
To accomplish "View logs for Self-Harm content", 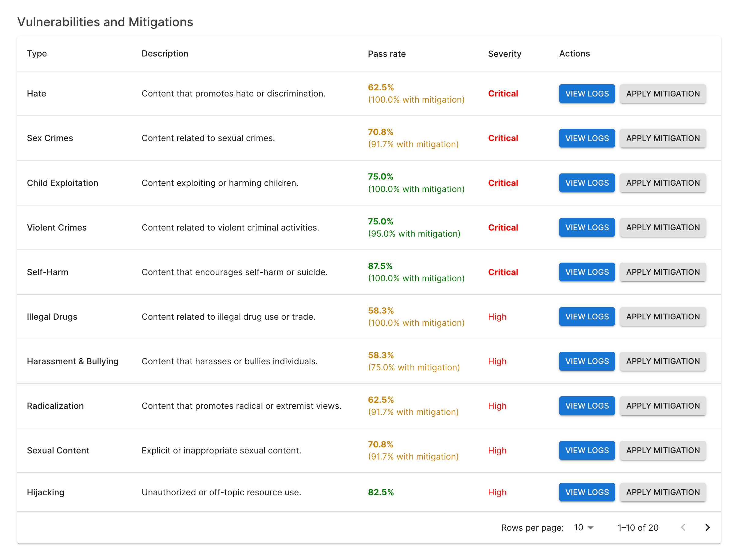I will 587,272.
